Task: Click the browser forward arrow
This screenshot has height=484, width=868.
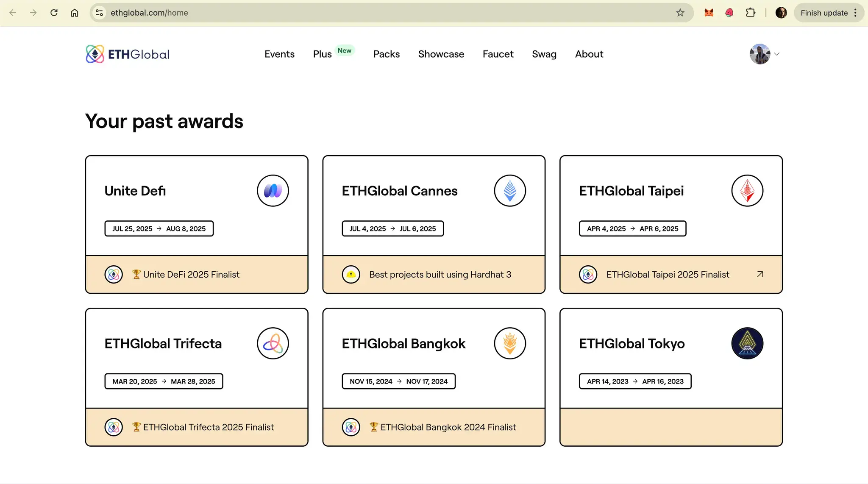Action: click(x=33, y=13)
